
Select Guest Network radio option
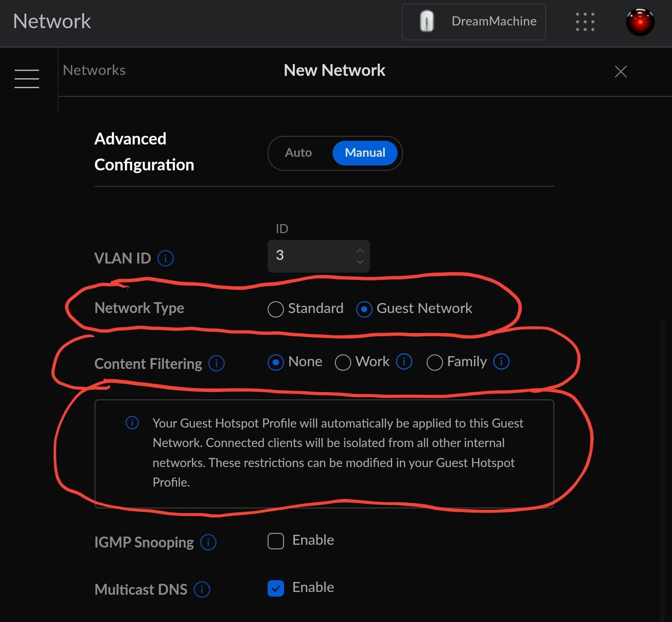tap(364, 309)
